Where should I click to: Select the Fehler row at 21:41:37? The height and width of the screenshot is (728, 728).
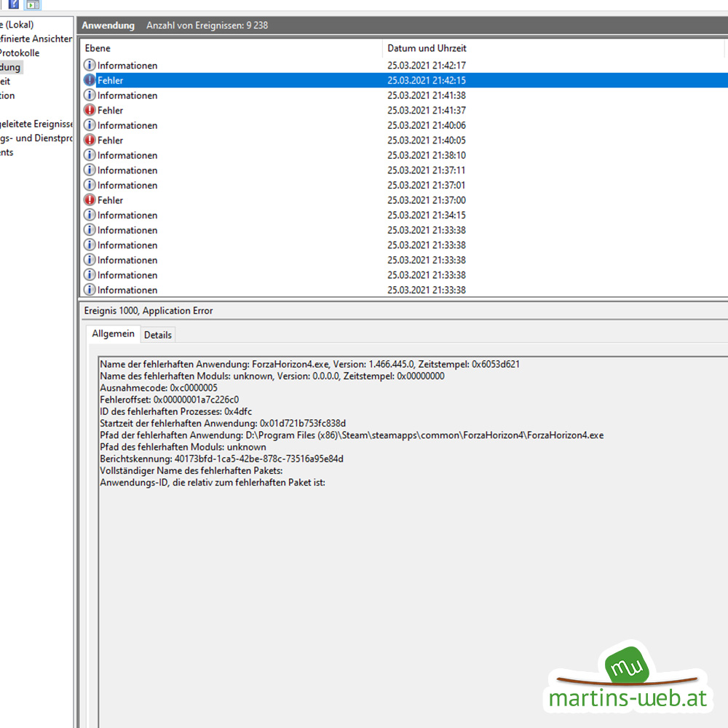point(404,110)
